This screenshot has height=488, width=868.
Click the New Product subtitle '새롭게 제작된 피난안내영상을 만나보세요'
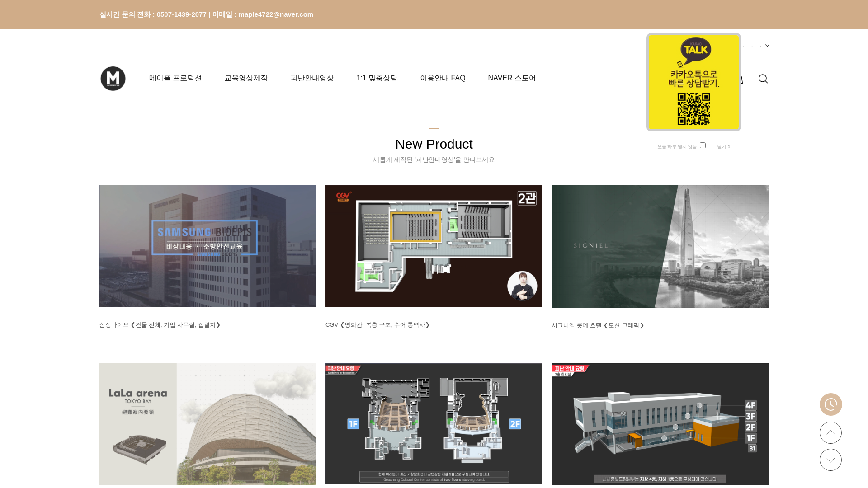point(434,160)
